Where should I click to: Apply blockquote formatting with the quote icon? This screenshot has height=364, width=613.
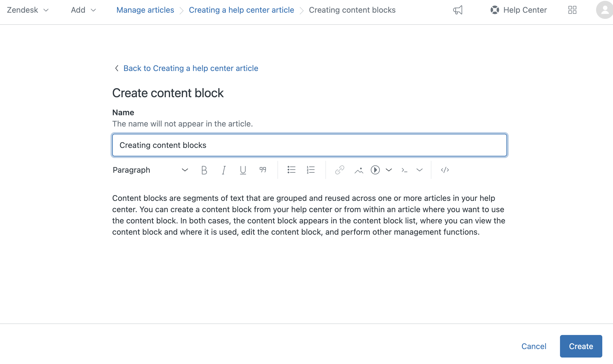coord(263,170)
